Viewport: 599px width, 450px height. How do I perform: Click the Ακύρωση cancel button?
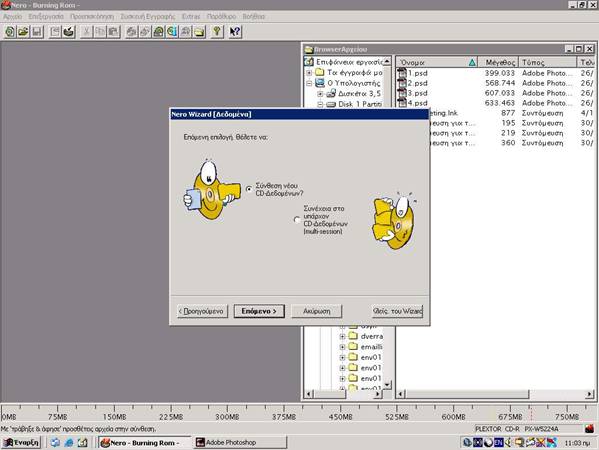coord(316,311)
